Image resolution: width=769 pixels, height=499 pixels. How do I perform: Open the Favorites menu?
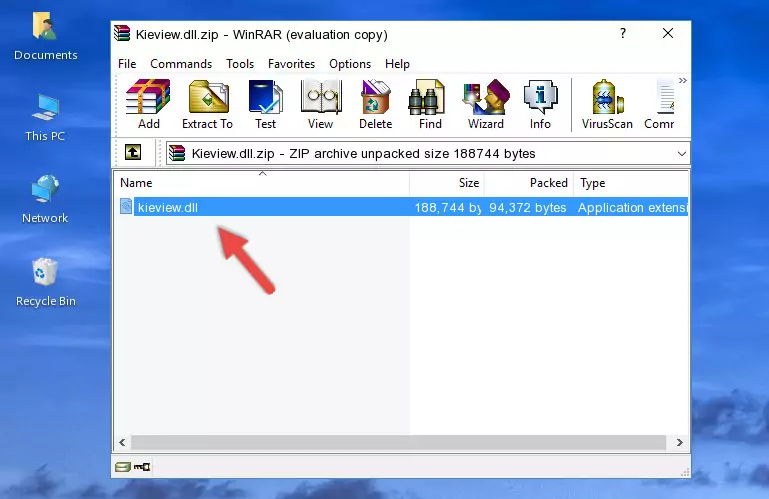click(291, 64)
